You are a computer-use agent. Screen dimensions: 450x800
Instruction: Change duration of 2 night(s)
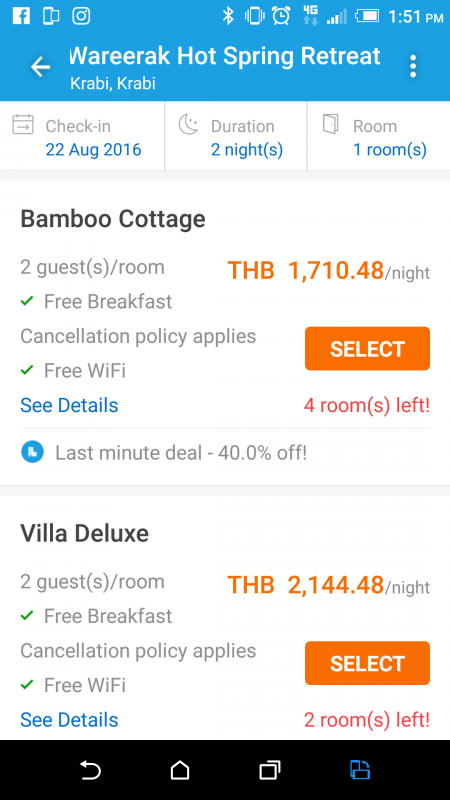[247, 150]
